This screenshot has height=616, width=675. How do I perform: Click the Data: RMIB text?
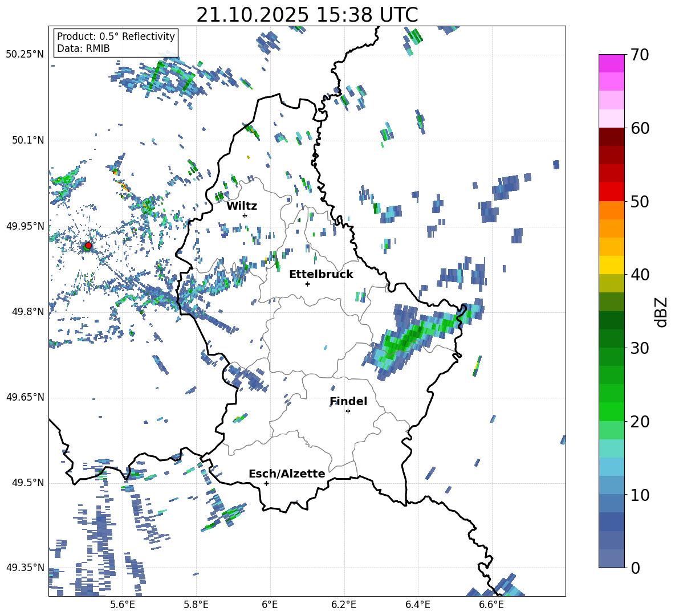coord(83,48)
